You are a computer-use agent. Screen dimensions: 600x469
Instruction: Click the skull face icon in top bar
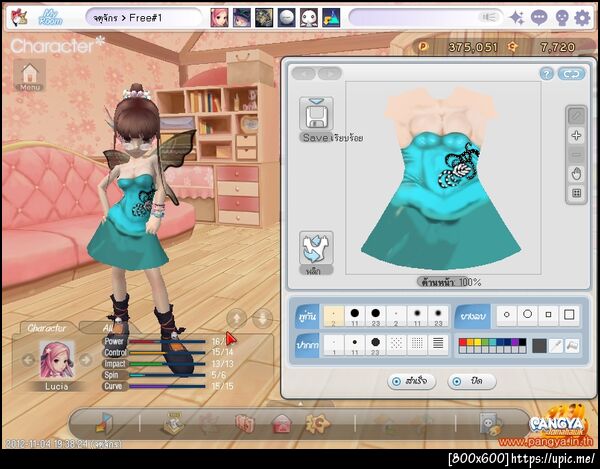561,18
